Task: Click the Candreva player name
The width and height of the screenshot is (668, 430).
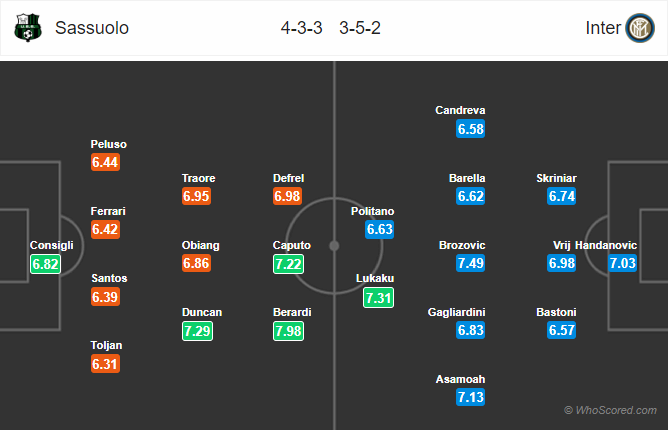Action: pos(460,110)
